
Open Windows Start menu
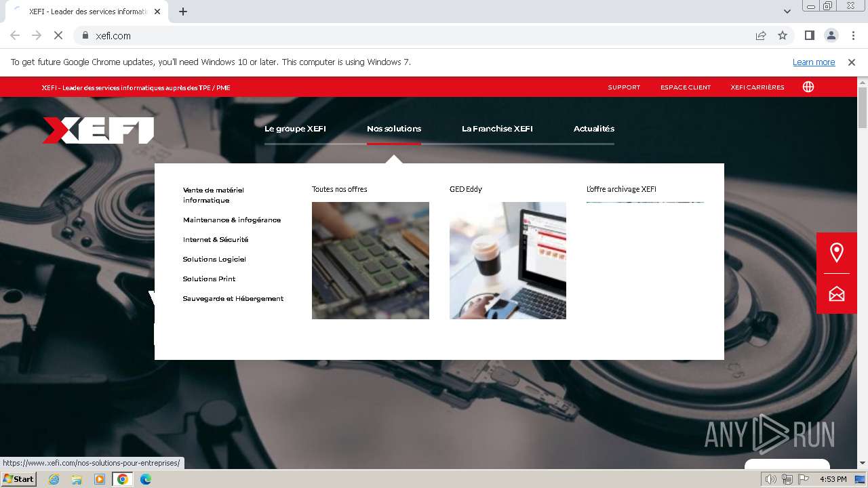[x=18, y=479]
